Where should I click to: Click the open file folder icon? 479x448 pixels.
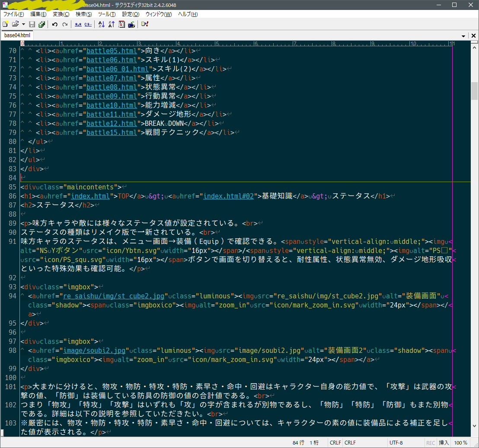point(15,24)
